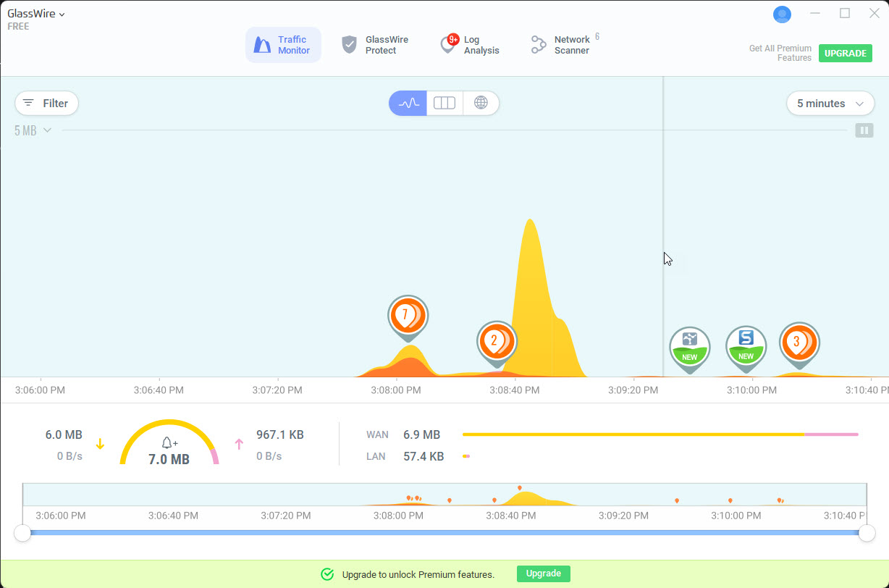Viewport: 889px width, 588px height.
Task: Click the Network Scanner nodes icon
Action: (538, 45)
